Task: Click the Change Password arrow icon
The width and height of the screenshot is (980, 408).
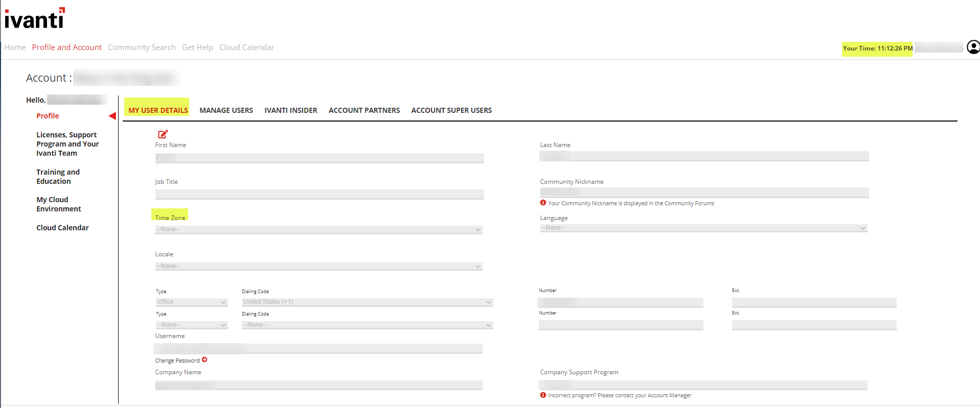Action: pos(204,360)
